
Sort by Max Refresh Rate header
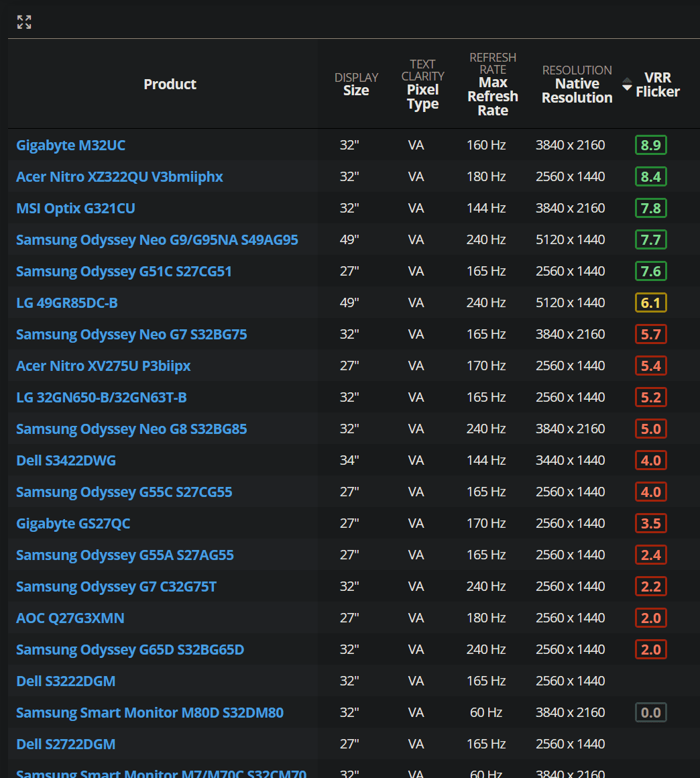[493, 85]
